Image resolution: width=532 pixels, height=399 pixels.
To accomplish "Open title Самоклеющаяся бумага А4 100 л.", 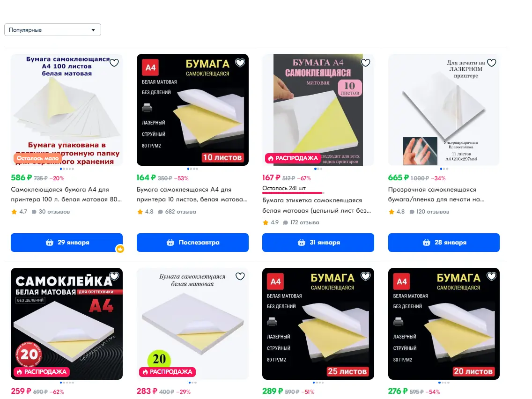I will pyautogui.click(x=66, y=194).
